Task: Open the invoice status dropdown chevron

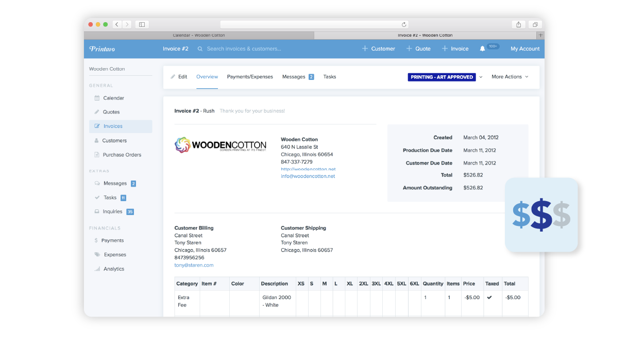Action: 481,77
